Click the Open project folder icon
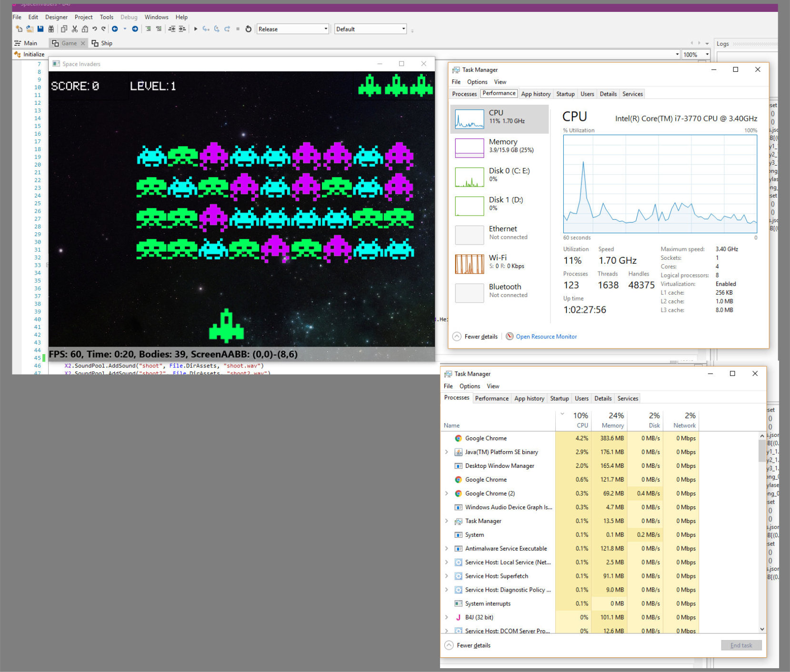 pyautogui.click(x=30, y=29)
